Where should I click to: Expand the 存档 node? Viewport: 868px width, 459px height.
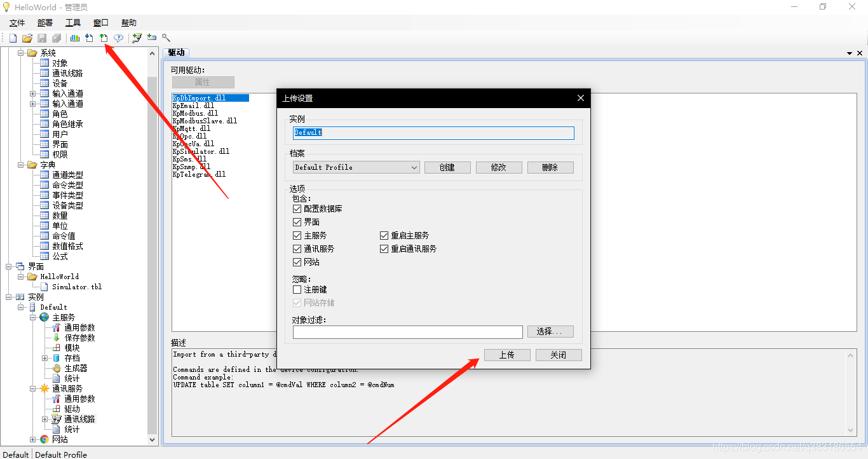point(45,358)
